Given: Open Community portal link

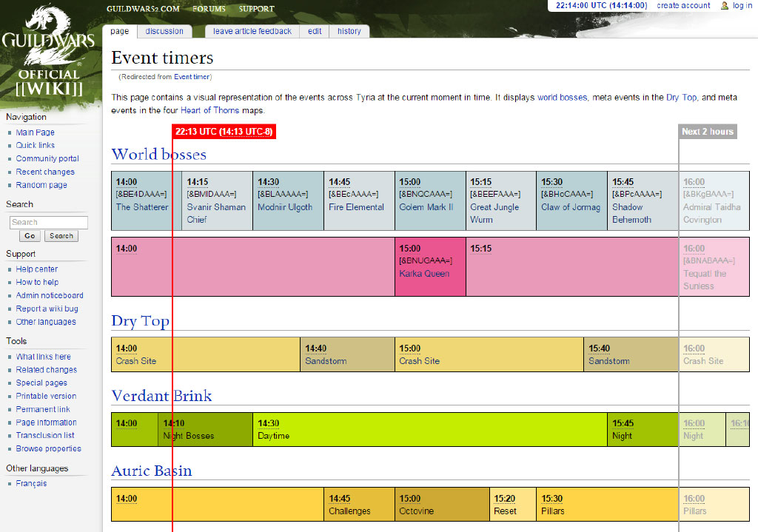Looking at the screenshot, I should point(47,158).
